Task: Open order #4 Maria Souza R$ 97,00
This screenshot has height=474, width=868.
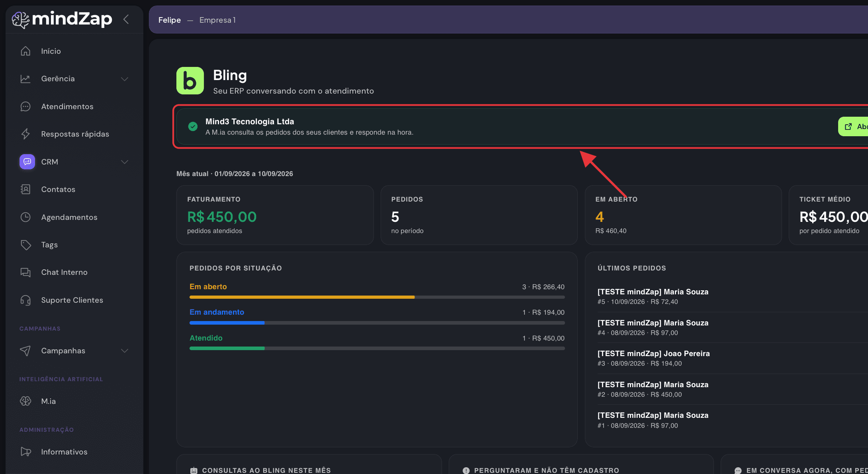Action: [732, 327]
